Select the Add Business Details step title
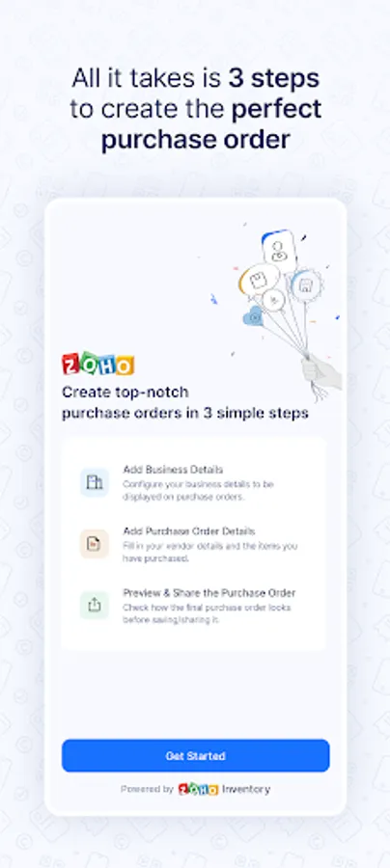This screenshot has width=390, height=868. tap(173, 470)
